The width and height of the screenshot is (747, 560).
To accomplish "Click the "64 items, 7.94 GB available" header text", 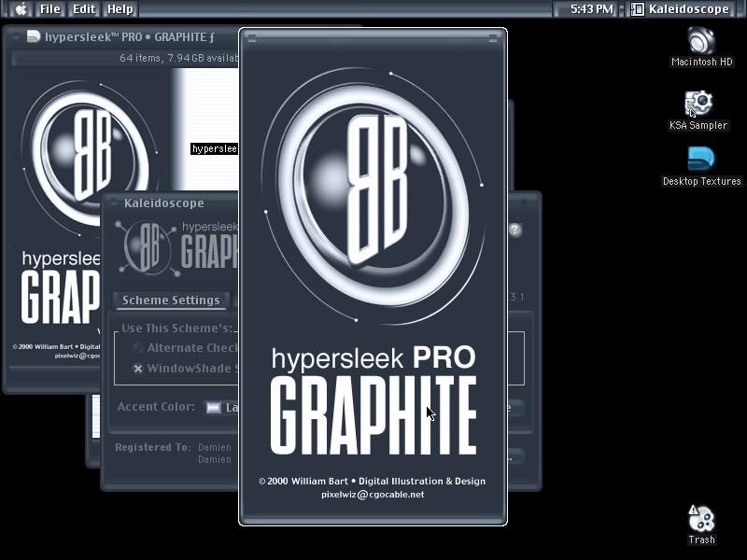I will coord(178,58).
